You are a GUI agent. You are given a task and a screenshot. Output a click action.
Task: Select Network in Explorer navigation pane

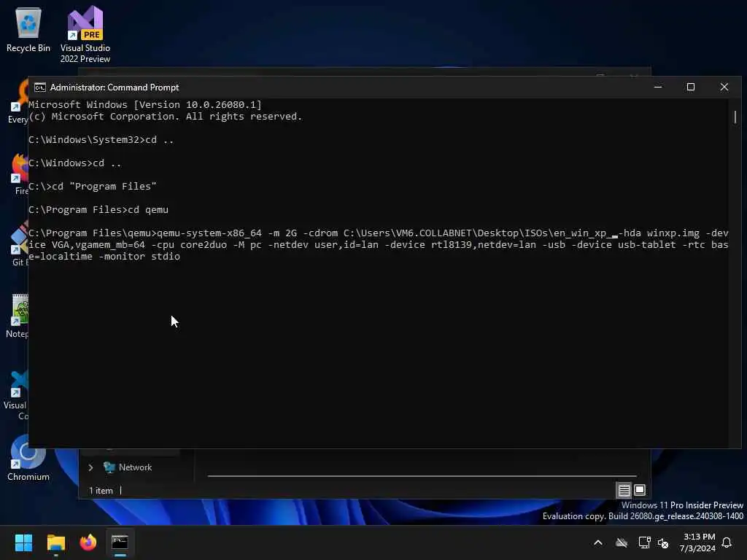tap(135, 467)
